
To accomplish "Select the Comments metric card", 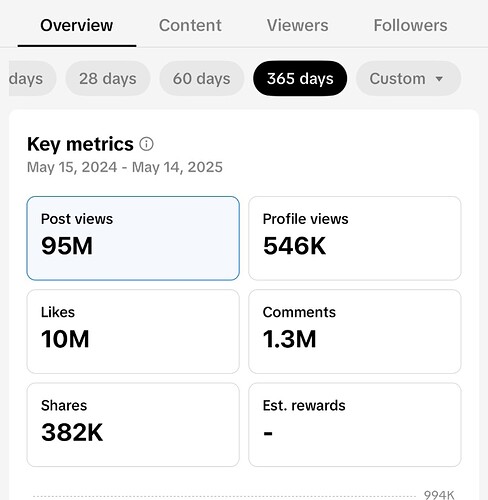I will coord(355,332).
